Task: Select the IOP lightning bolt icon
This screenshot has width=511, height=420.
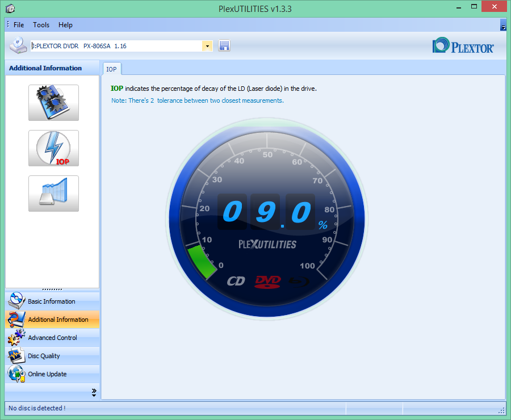Action: pos(53,148)
